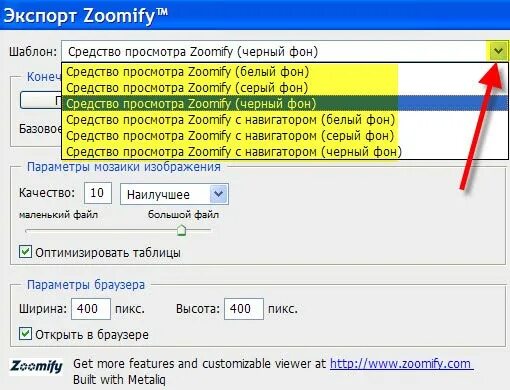Click the Zoomify logo icon

(36, 367)
